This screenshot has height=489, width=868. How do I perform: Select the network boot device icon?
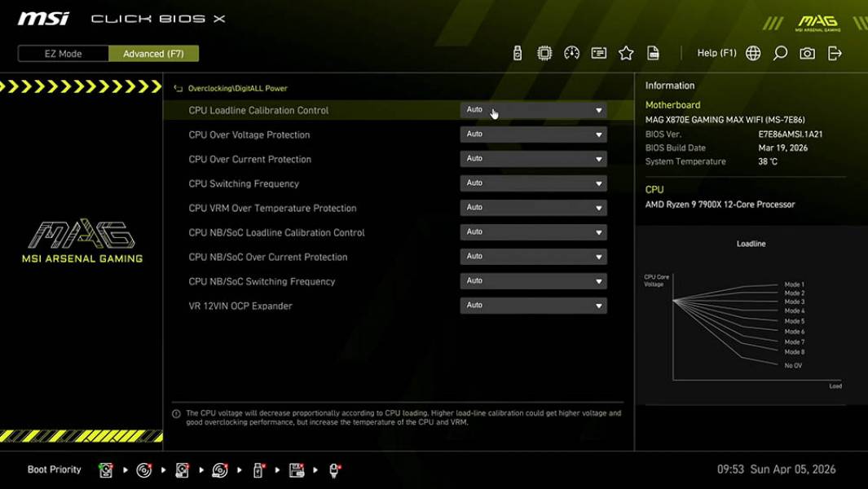[333, 469]
